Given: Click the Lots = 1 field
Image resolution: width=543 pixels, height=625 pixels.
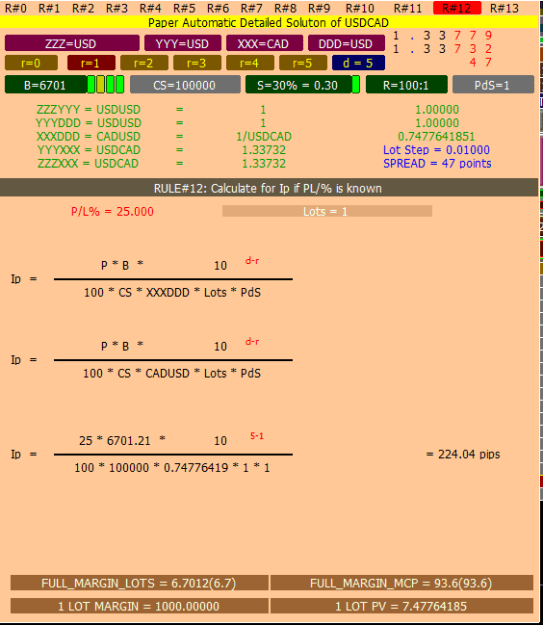Looking at the screenshot, I should tap(327, 211).
